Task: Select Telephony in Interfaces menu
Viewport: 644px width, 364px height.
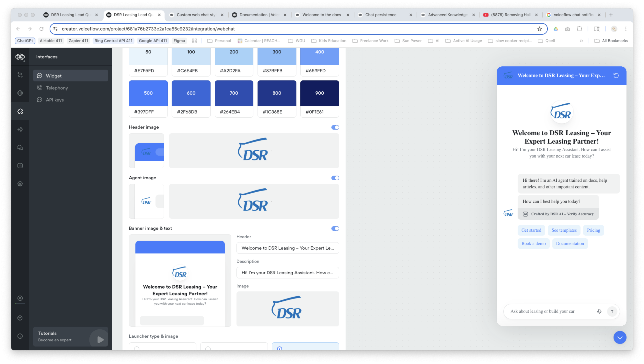Action: coord(70,88)
